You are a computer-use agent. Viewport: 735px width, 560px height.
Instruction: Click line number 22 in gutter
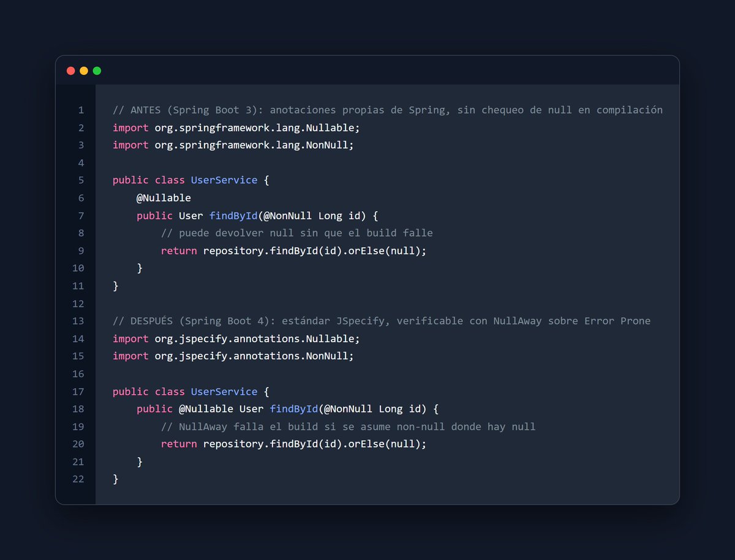(78, 479)
